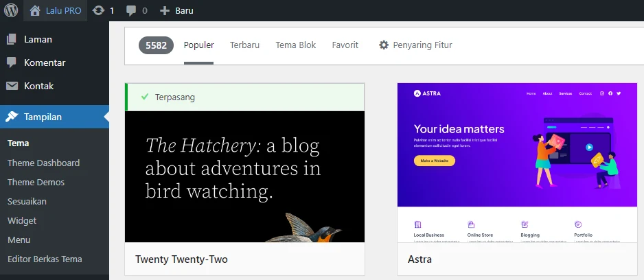This screenshot has width=644, height=280.
Task: Click the Twenty Twenty-Two theme name
Action: 181,259
